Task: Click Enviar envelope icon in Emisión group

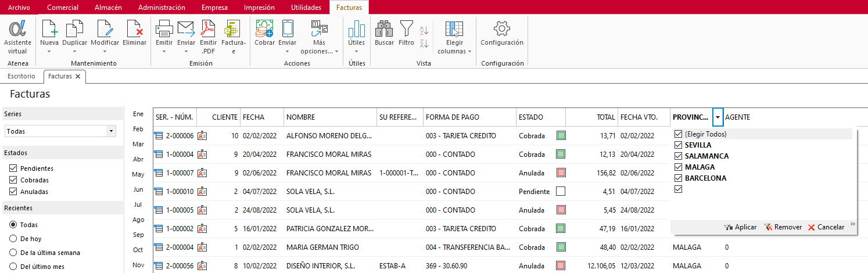Action: click(x=186, y=29)
